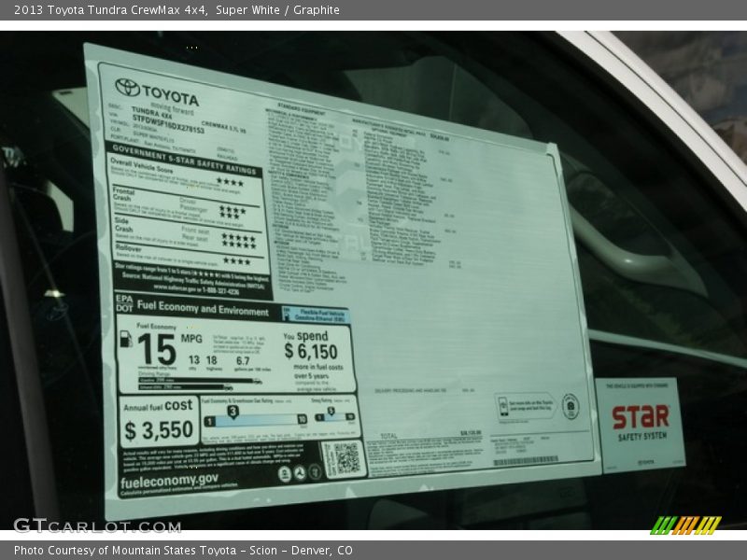Click the QR code on the fuel label
747x560 pixels.
(347, 458)
